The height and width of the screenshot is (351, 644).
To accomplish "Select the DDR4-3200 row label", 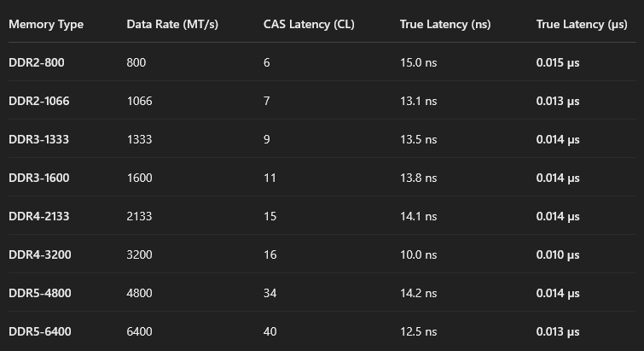I will 40,254.
